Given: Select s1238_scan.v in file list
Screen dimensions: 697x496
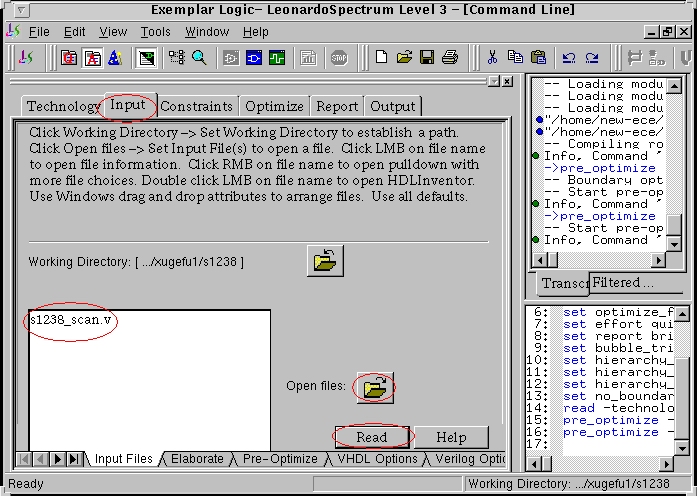Looking at the screenshot, I should point(71,320).
